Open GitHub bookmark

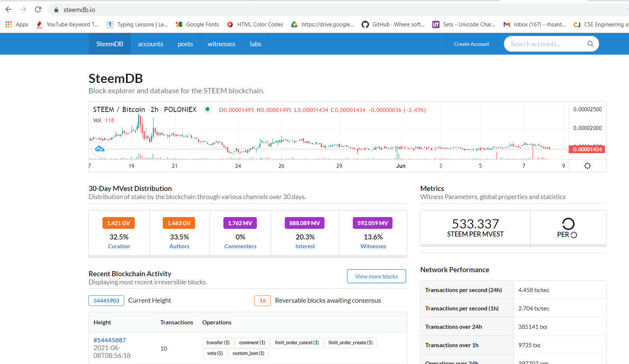tap(393, 24)
